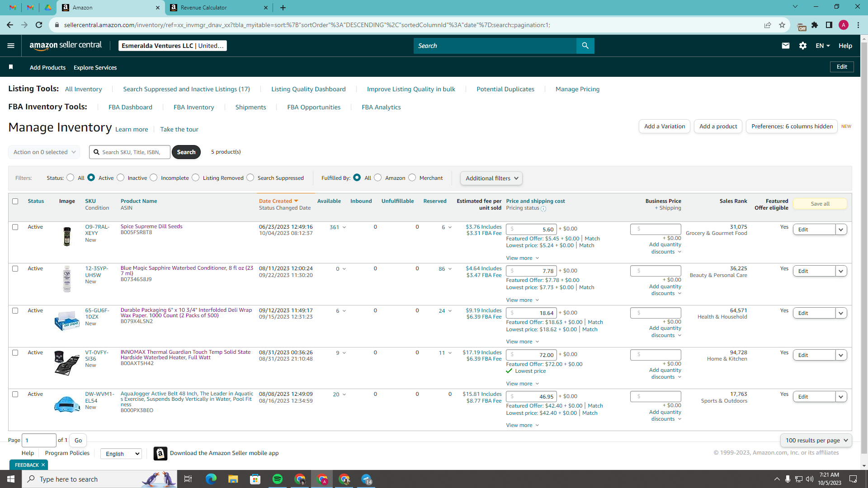The height and width of the screenshot is (488, 868).
Task: Open Microsoft Edge from the taskbar
Action: [211, 479]
